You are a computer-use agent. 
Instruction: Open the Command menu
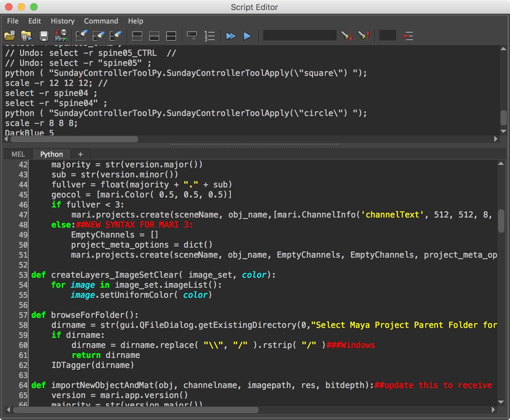(x=101, y=21)
